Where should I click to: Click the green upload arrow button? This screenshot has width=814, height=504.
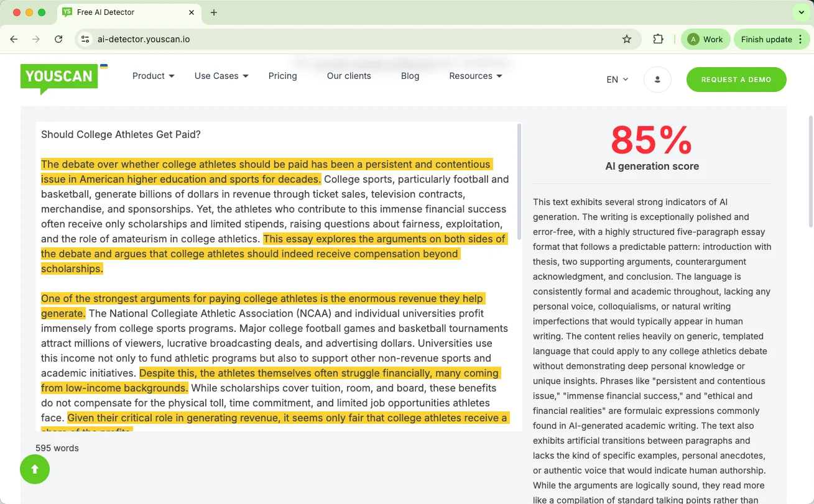[34, 469]
